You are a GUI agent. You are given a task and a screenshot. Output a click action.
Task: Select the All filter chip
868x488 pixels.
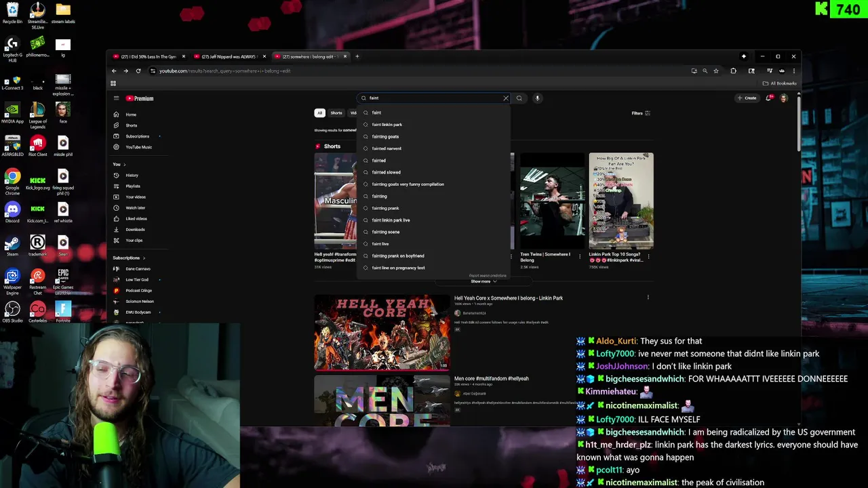point(319,113)
